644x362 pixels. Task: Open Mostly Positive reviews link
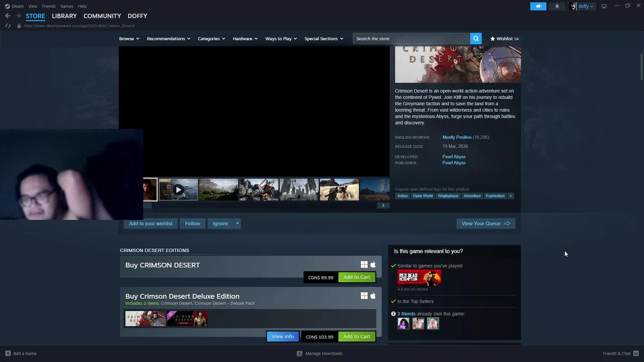click(457, 137)
